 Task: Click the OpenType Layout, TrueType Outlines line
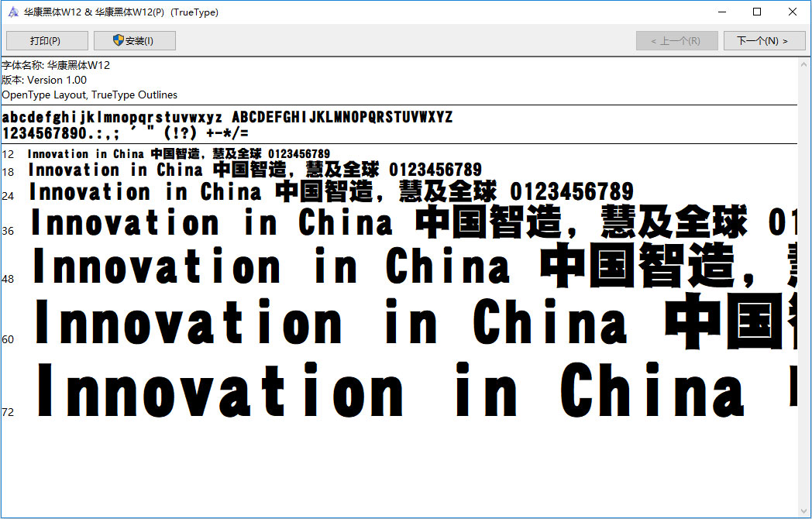(89, 95)
